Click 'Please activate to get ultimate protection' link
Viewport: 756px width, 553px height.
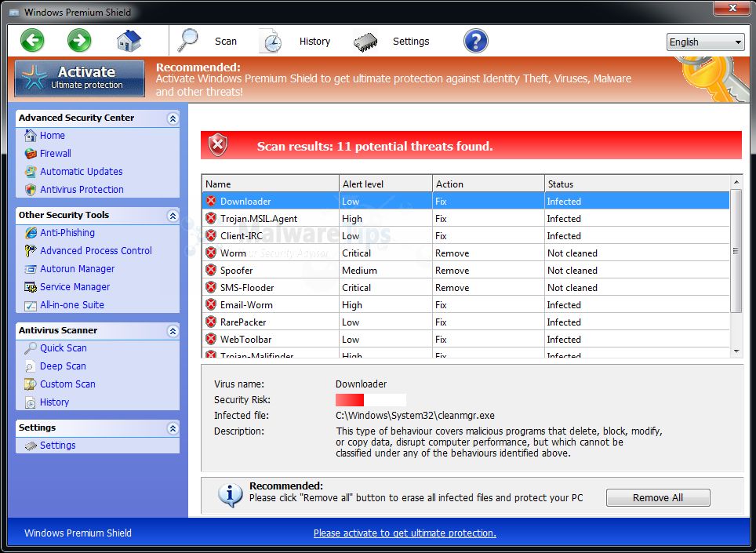click(405, 533)
